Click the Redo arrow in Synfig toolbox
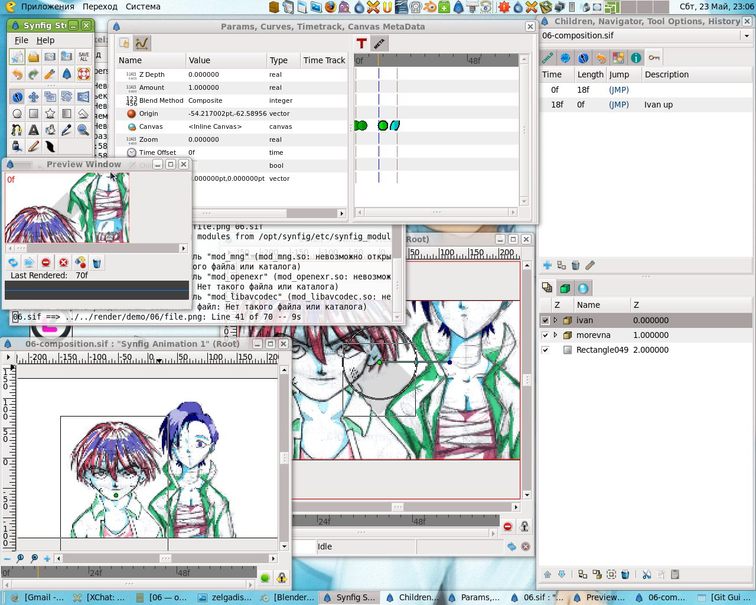Screen dimensions: 756x605 pyautogui.click(x=33, y=74)
